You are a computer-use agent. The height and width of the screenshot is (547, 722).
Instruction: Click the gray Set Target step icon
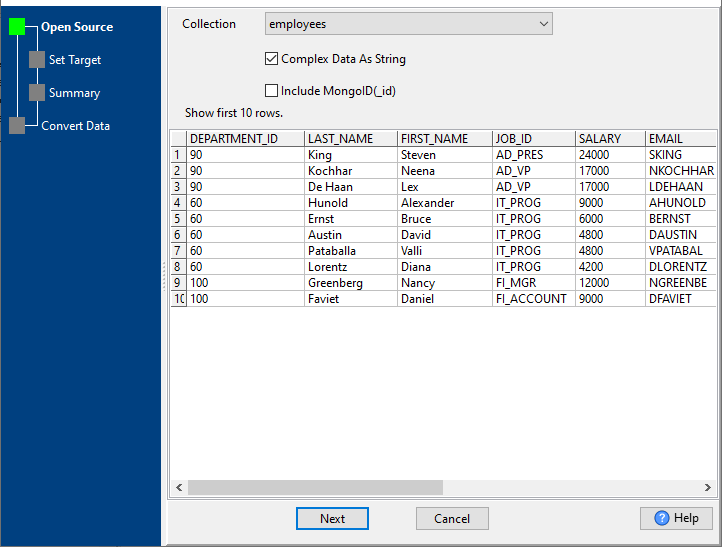(37, 60)
